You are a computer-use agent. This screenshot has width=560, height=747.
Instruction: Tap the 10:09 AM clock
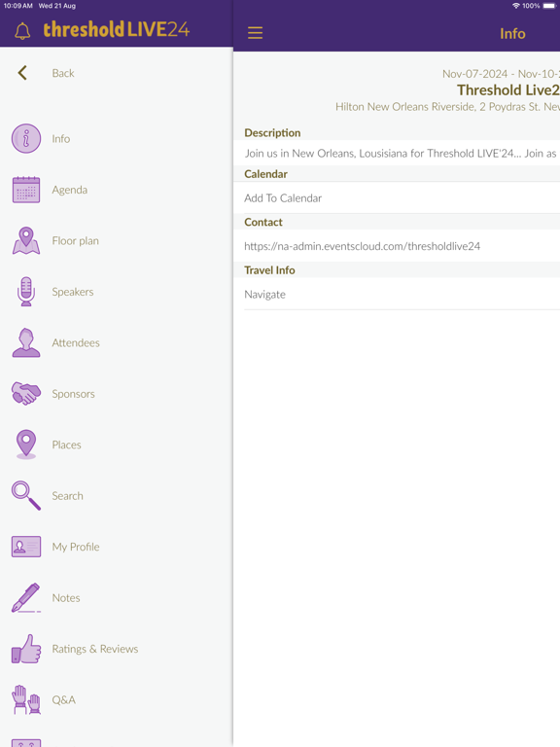[18, 6]
